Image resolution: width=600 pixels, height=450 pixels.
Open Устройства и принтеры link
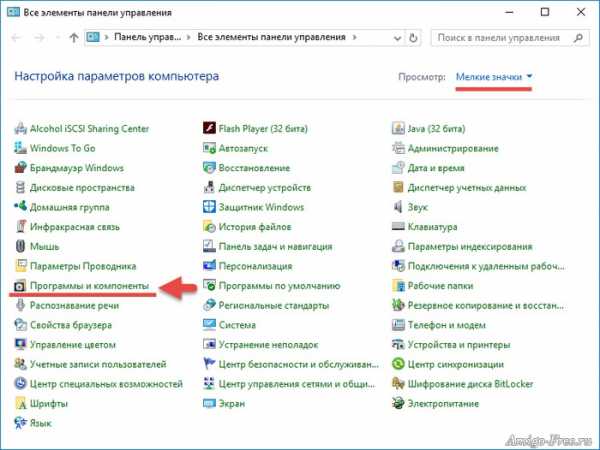click(x=459, y=344)
